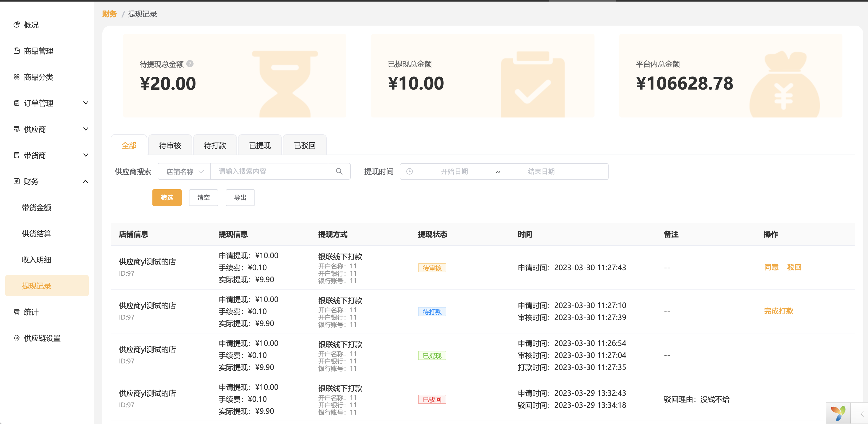Expand the 订单管理 menu chevron
The width and height of the screenshot is (868, 424).
pyautogui.click(x=86, y=103)
